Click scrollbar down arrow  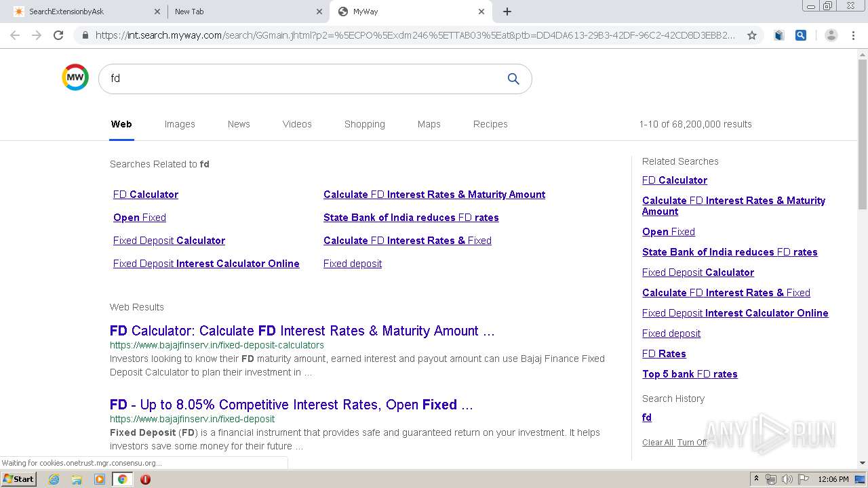863,463
